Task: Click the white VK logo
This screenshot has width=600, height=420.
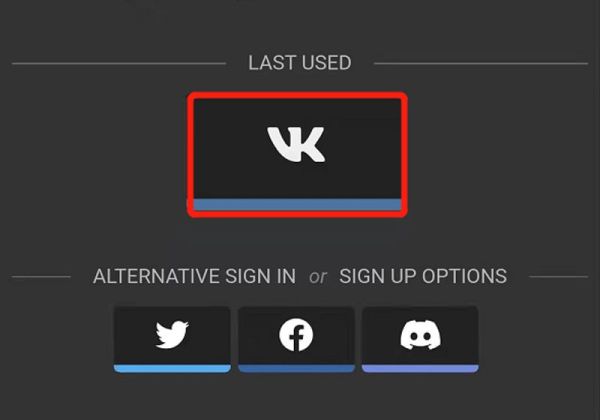Action: tap(297, 145)
